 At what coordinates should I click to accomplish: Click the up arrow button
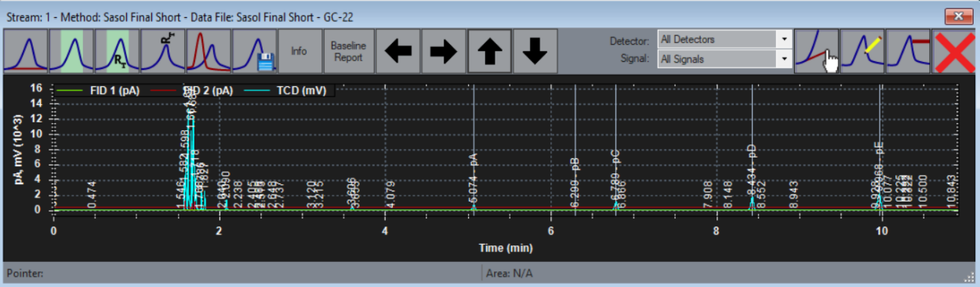[x=489, y=52]
